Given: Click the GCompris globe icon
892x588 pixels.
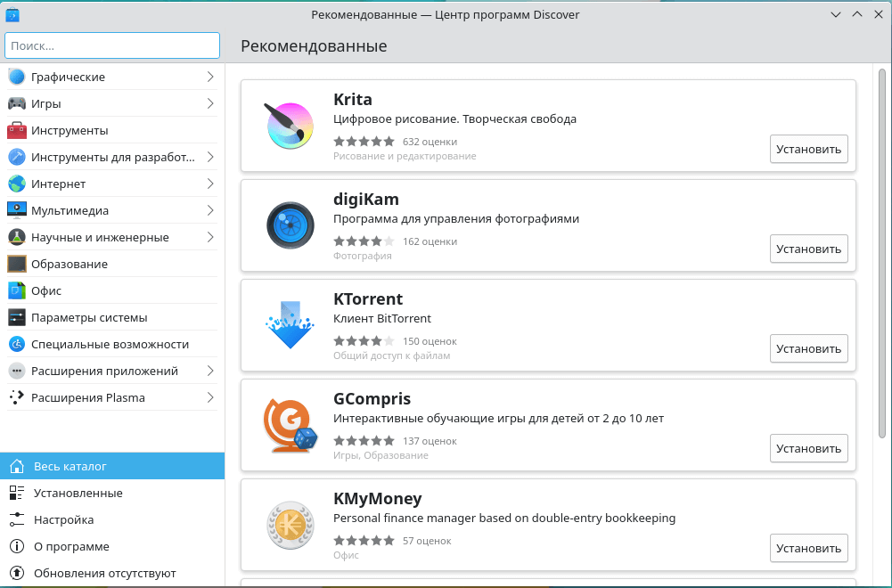Looking at the screenshot, I should (x=291, y=425).
